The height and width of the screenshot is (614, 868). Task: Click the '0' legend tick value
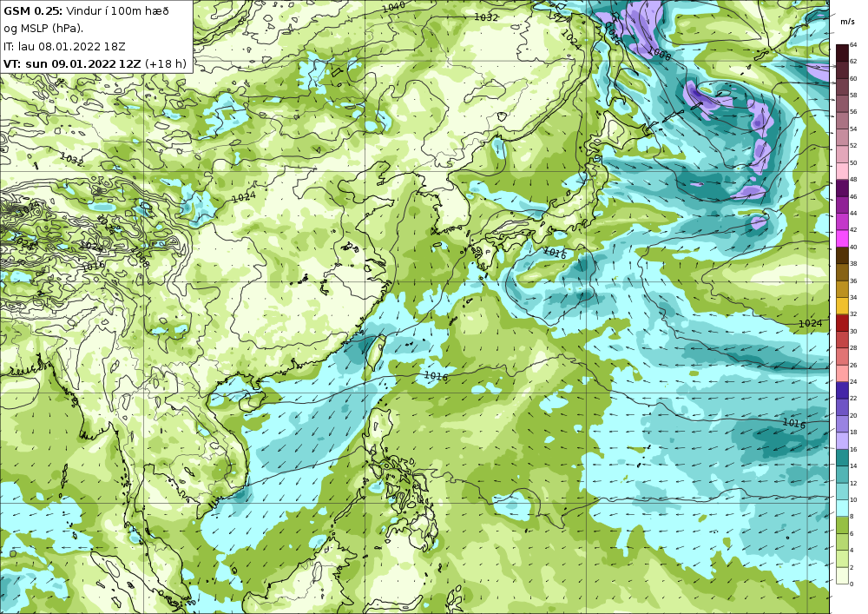point(852,584)
